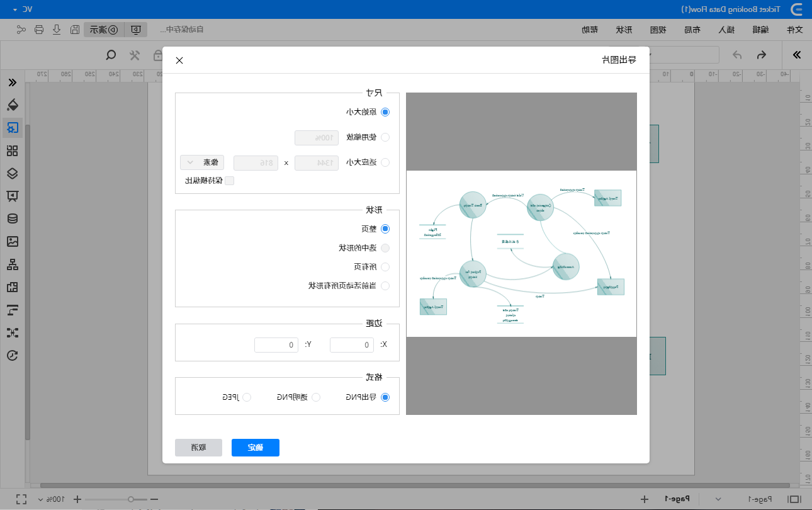Choose 整页 whole page shape option

(386, 229)
